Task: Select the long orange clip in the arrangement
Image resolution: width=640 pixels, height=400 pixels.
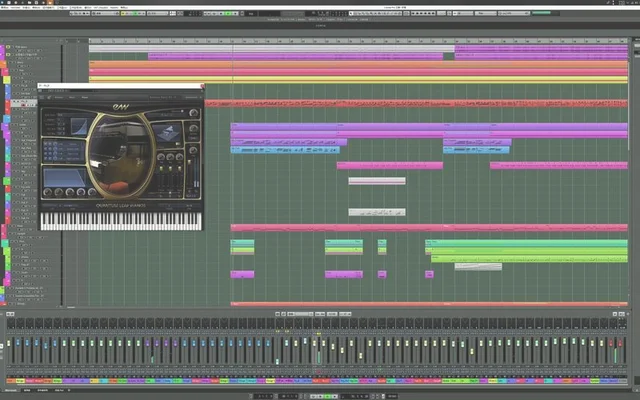Action: pos(358,64)
